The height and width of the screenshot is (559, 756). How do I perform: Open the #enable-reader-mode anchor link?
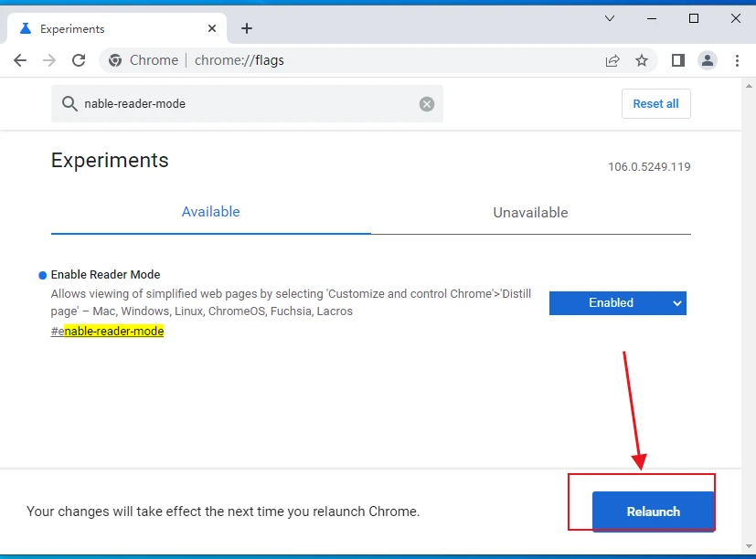(x=107, y=331)
